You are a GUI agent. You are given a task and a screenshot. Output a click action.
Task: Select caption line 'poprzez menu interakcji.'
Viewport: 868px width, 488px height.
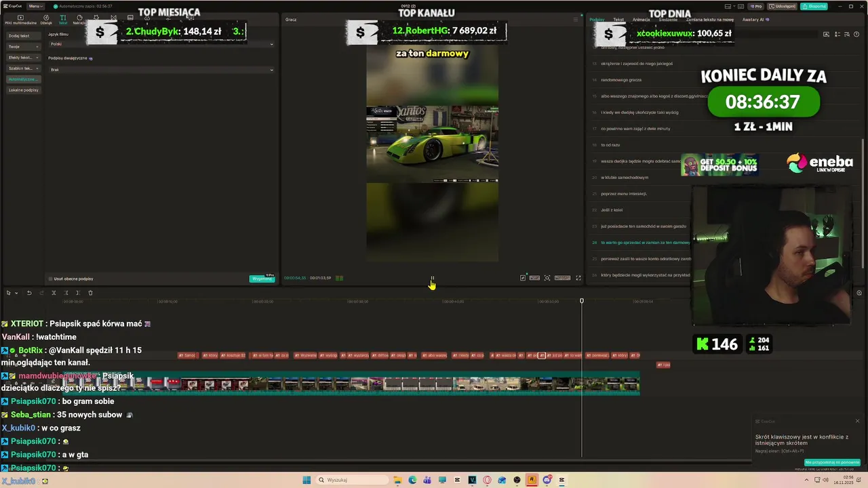(x=623, y=194)
